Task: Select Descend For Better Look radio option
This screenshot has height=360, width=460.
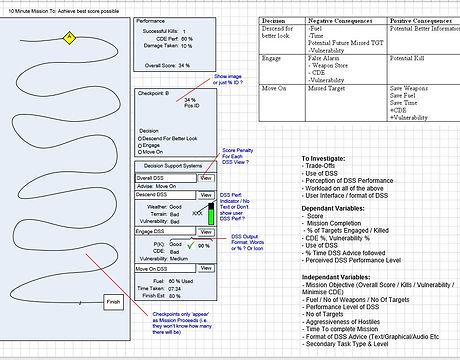Action: coord(140,139)
